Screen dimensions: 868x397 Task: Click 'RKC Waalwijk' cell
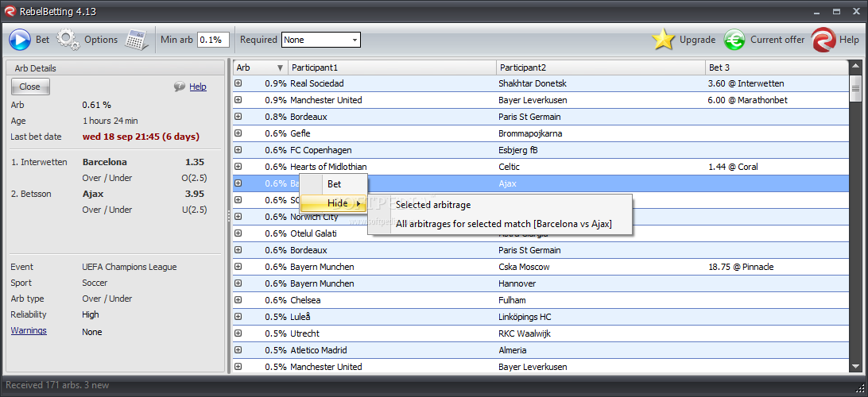(525, 333)
